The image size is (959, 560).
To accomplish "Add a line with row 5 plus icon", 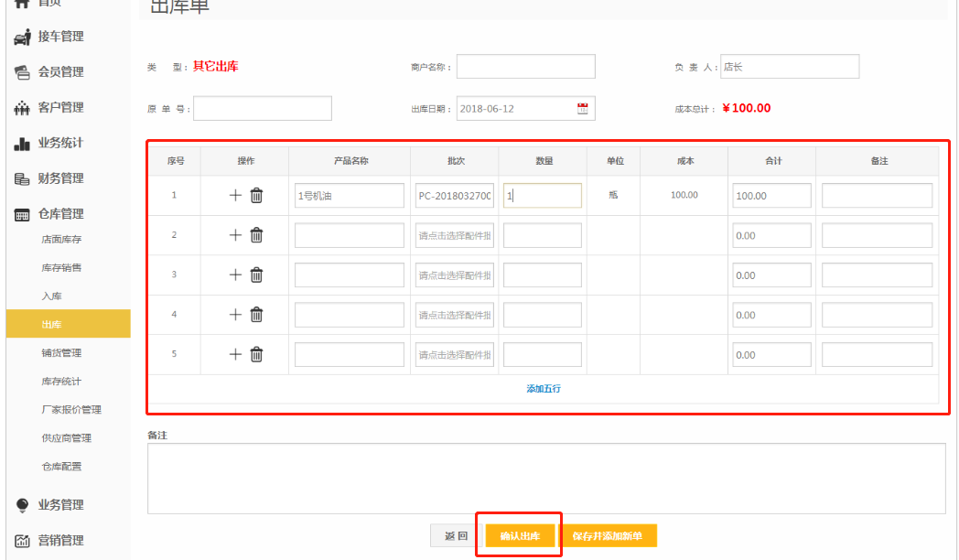I will [x=235, y=354].
